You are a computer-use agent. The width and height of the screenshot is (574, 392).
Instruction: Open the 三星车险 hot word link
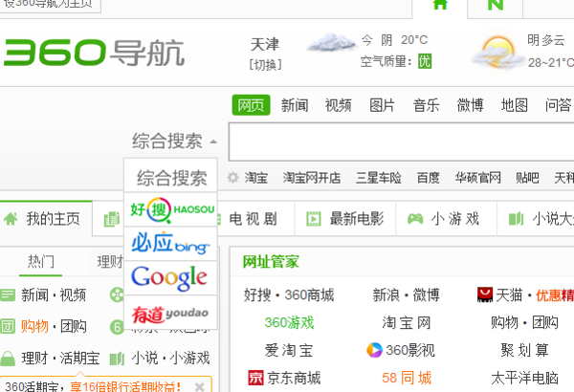click(379, 178)
